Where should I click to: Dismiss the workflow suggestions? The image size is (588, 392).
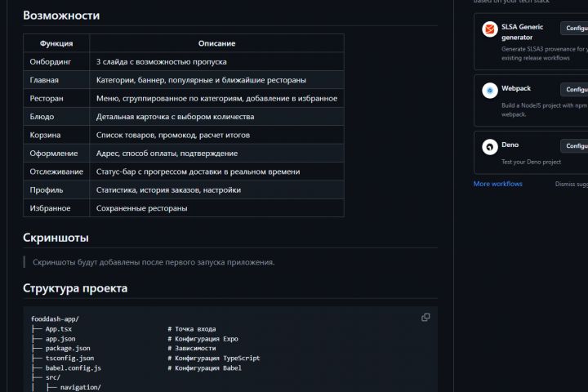(x=571, y=184)
